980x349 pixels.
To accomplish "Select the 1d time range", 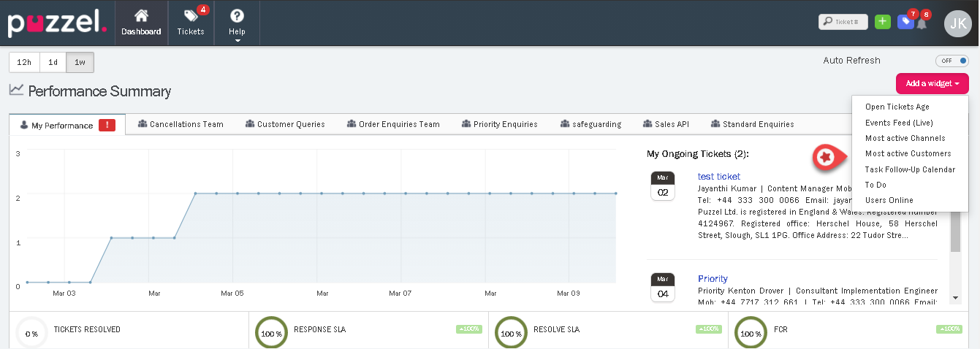I will click(x=53, y=63).
